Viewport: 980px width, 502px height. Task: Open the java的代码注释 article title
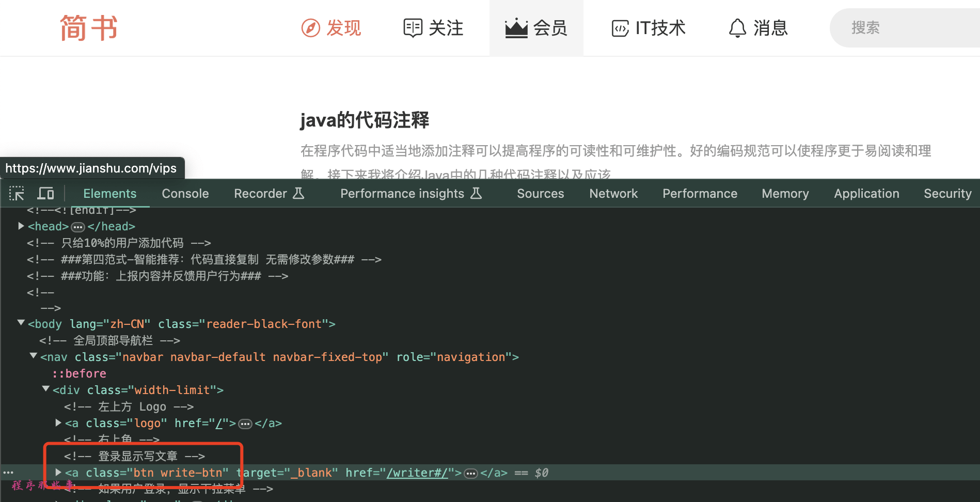coord(365,120)
